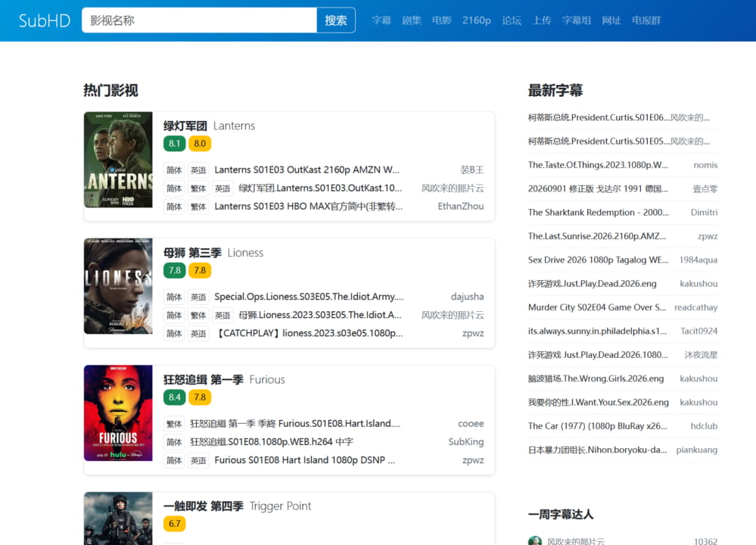Open subtitle Lanterns S01E03 OutKast 2160p AMZN
Viewport: 756px width, 545px height.
point(306,170)
